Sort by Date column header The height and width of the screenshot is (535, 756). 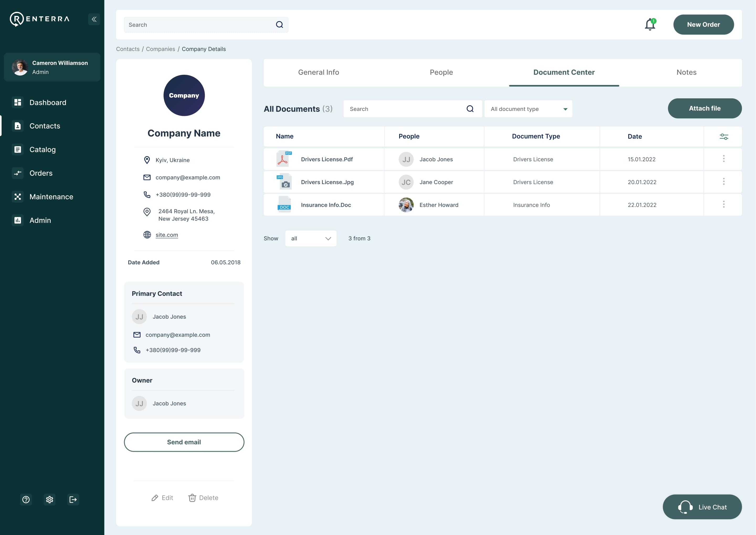coord(635,136)
